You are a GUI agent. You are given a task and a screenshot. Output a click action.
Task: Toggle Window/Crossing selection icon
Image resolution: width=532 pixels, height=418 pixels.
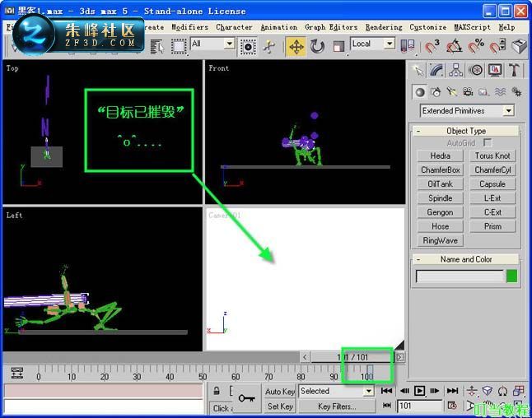(248, 46)
